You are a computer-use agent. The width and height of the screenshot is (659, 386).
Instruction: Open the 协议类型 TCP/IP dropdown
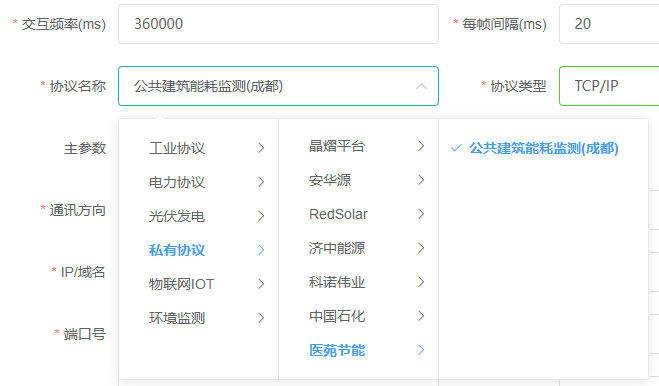pos(609,86)
